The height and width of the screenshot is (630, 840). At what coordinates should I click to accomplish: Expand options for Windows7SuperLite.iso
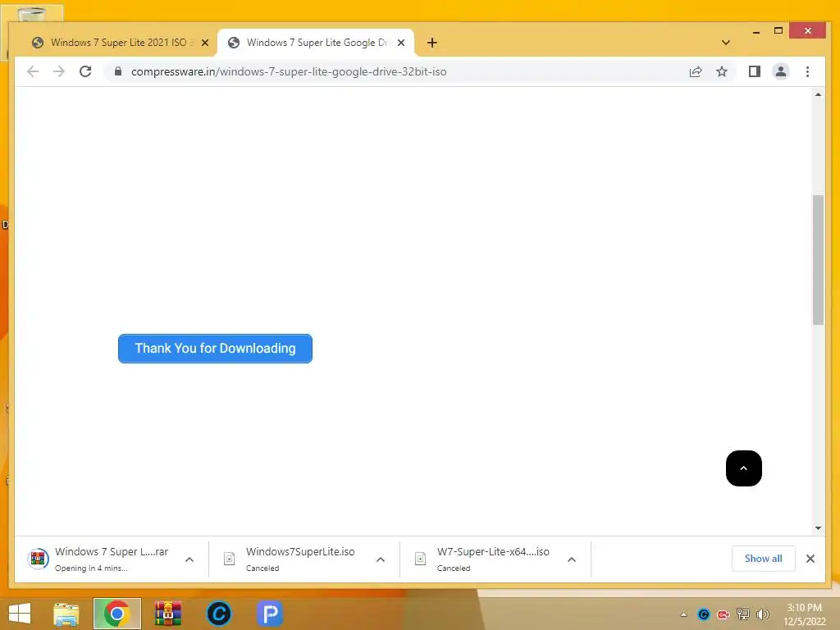[381, 559]
